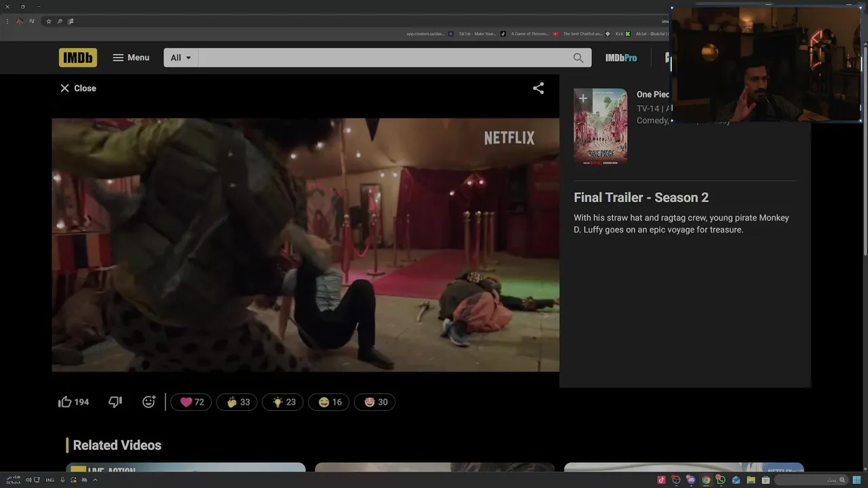Share this trailer via share icon
This screenshot has width=868, height=488.
(x=538, y=88)
